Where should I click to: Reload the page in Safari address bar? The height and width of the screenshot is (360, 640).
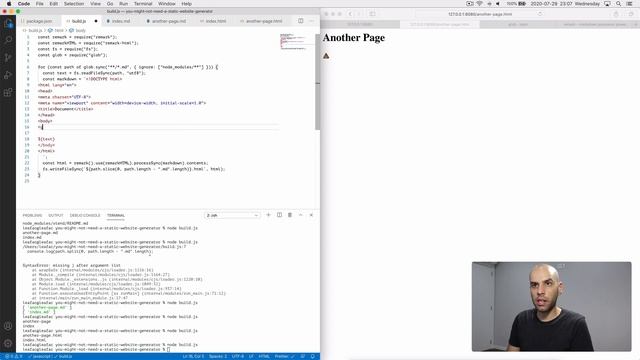540,14
